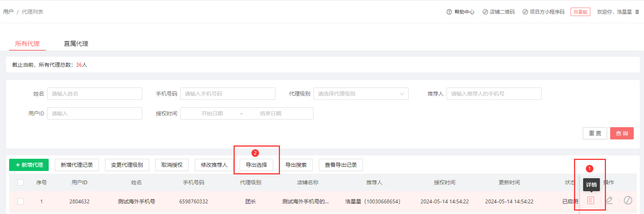Viewport: 644px width, 214px height.
Task: Check the checkbox for row 1 agent
Action: (x=21, y=201)
